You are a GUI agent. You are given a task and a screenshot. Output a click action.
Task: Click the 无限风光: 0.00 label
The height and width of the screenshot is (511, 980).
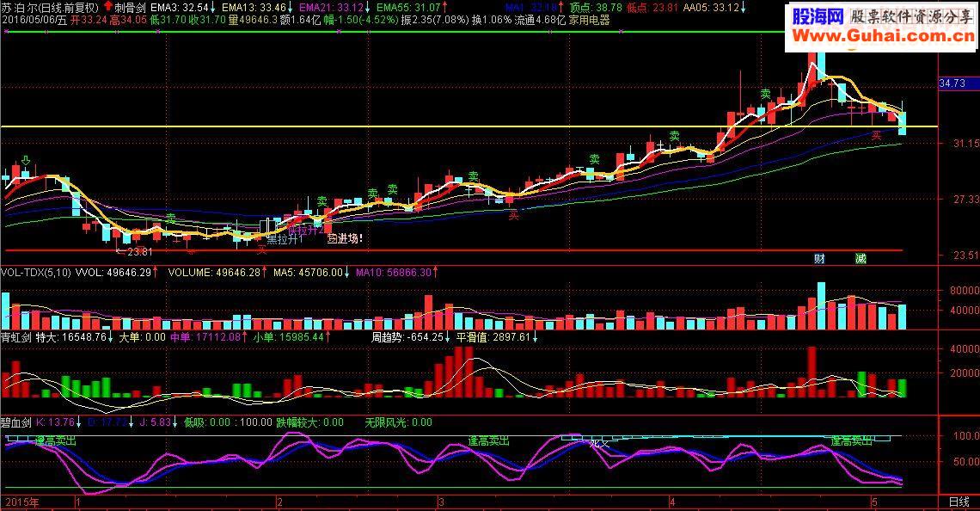399,422
